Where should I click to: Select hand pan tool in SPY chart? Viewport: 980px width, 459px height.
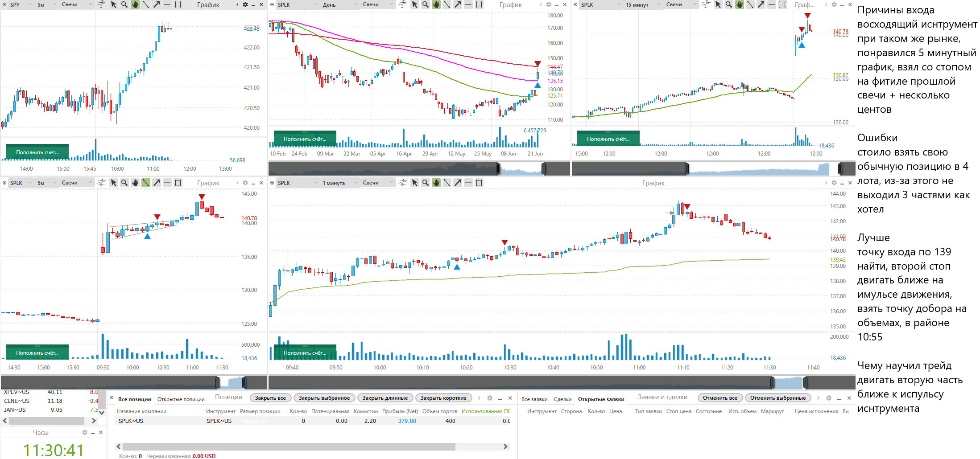point(135,4)
